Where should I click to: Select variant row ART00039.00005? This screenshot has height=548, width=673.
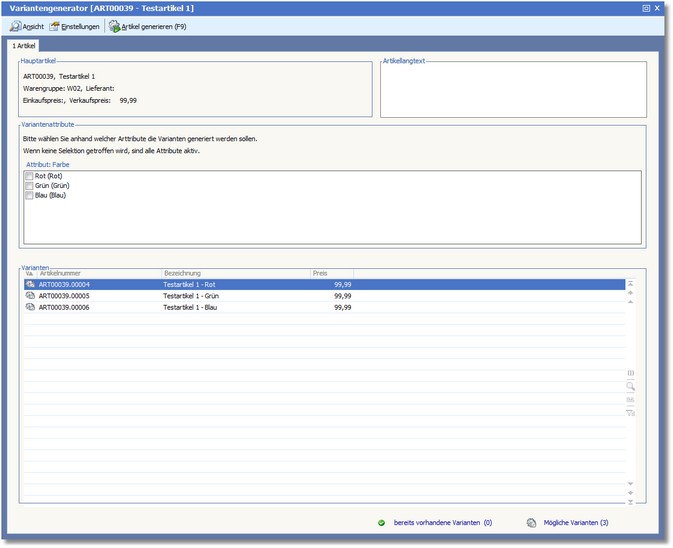point(64,296)
